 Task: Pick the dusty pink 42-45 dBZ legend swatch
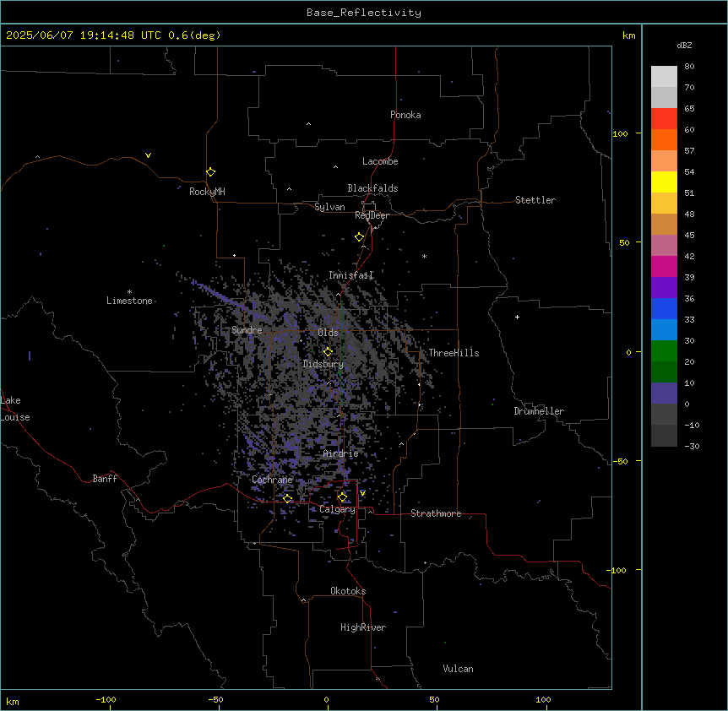point(664,246)
